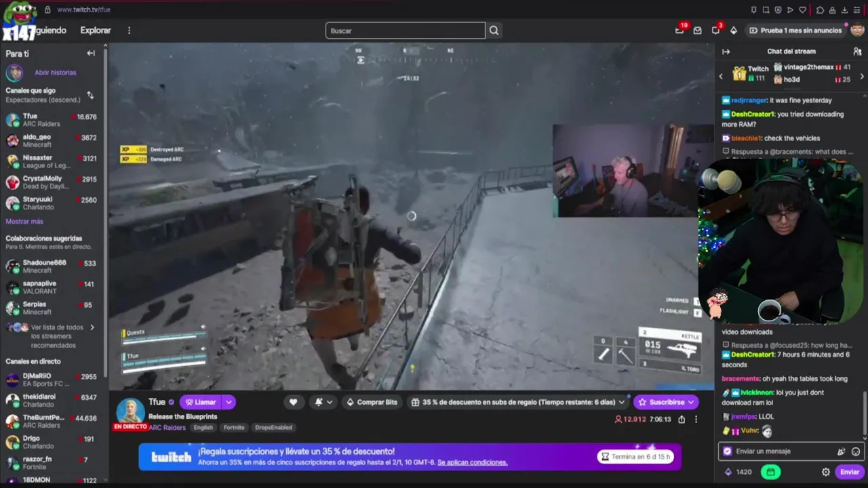Click the Twitch gift sub promo banner
The height and width of the screenshot is (488, 868).
pyautogui.click(x=410, y=457)
